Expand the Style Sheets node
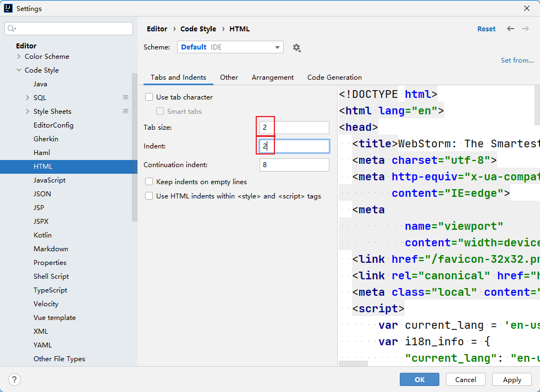This screenshot has width=540, height=392. click(27, 111)
